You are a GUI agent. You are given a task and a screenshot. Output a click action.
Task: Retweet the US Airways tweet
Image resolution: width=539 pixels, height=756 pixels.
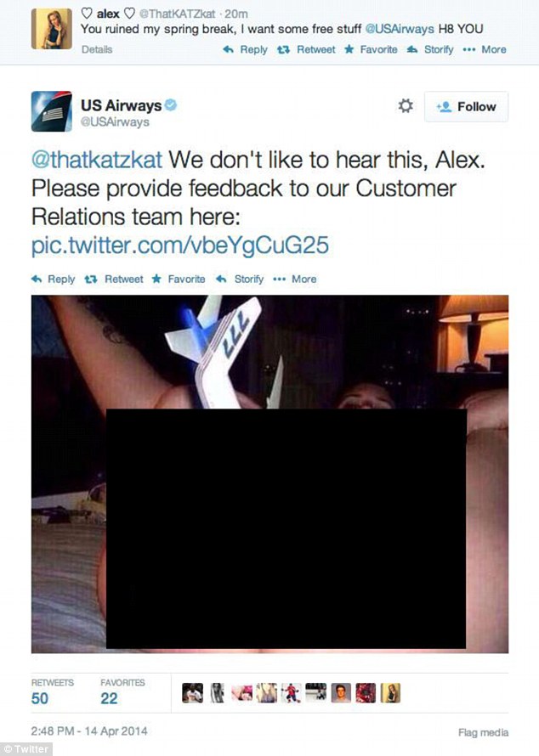(x=114, y=279)
